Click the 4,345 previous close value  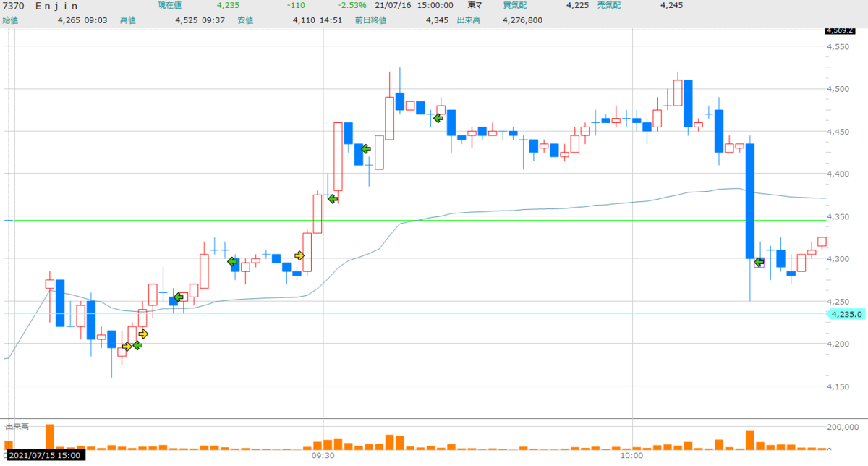click(439, 20)
